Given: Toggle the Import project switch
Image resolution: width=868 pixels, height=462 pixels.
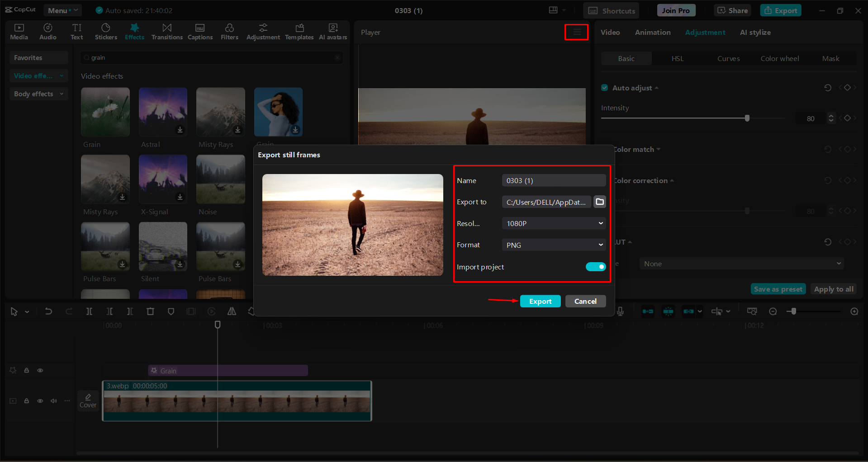Looking at the screenshot, I should pyautogui.click(x=595, y=267).
